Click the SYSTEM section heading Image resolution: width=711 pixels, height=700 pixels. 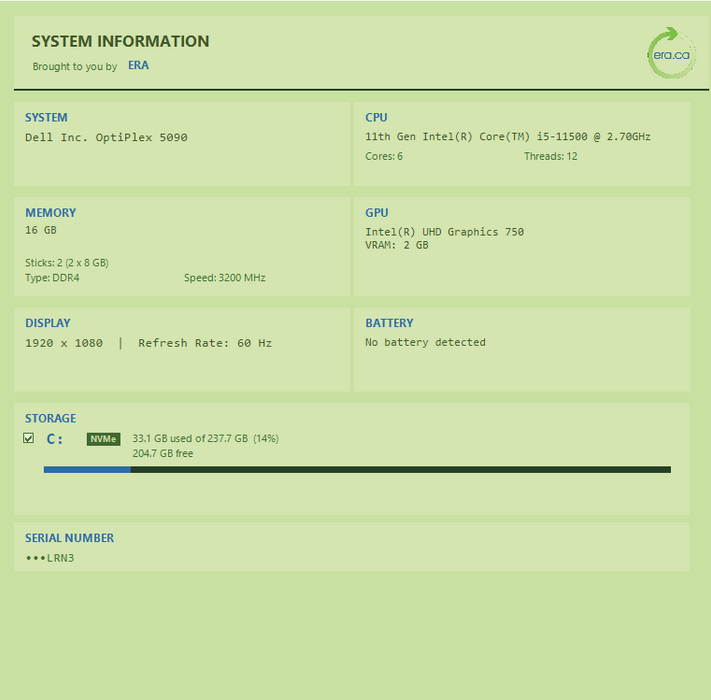(x=46, y=117)
